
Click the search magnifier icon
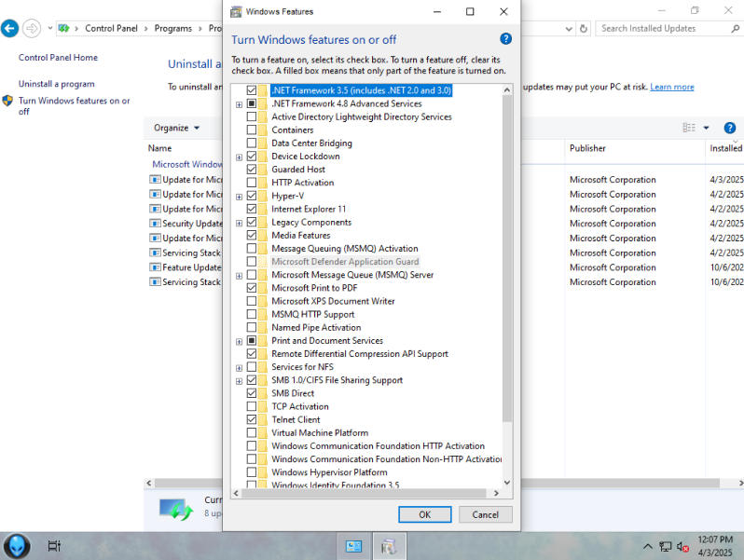tap(735, 29)
